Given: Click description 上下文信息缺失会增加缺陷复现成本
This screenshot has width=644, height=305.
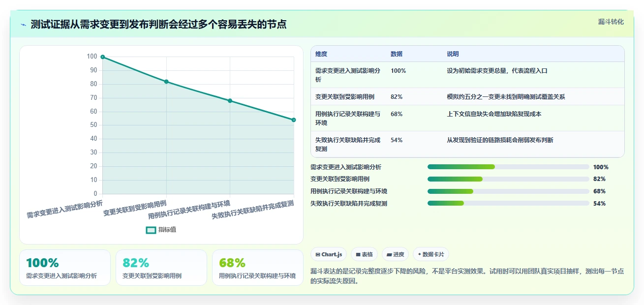Looking at the screenshot, I should pyautogui.click(x=494, y=114).
